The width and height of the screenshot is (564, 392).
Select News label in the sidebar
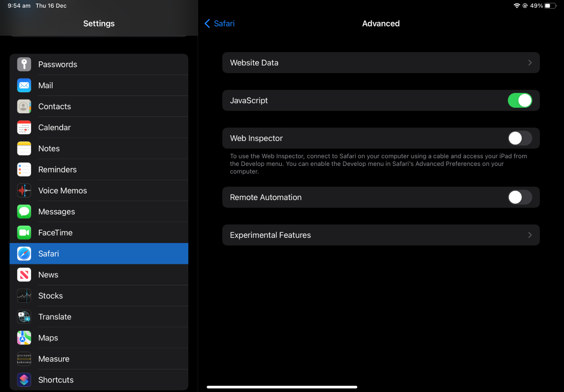48,275
